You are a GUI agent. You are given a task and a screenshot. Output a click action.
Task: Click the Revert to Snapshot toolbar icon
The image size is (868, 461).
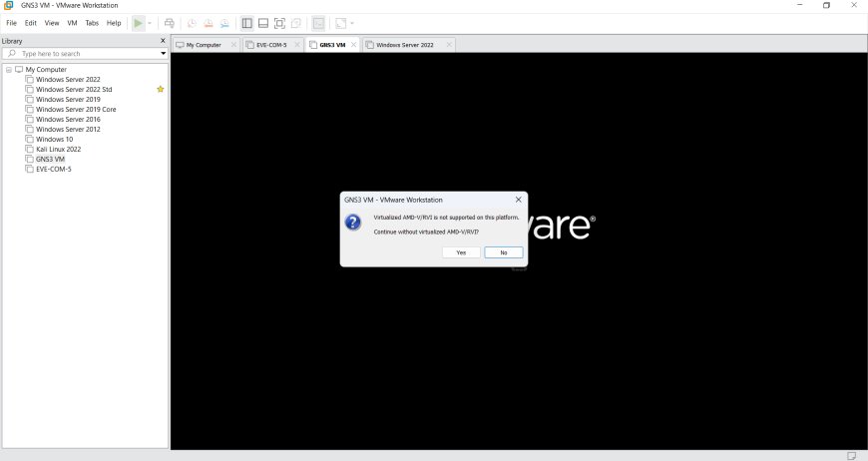209,23
